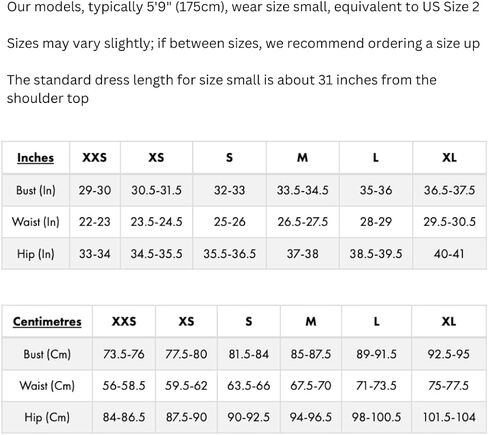Click the 40-41 hip cell

(449, 254)
